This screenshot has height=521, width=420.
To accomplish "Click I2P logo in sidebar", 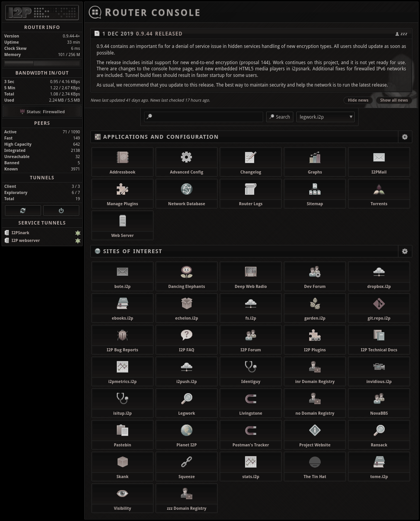I will pyautogui.click(x=42, y=12).
